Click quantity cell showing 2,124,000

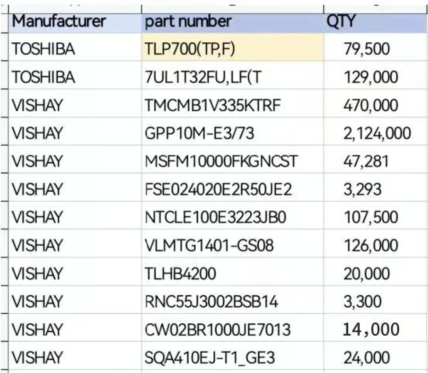pyautogui.click(x=376, y=131)
